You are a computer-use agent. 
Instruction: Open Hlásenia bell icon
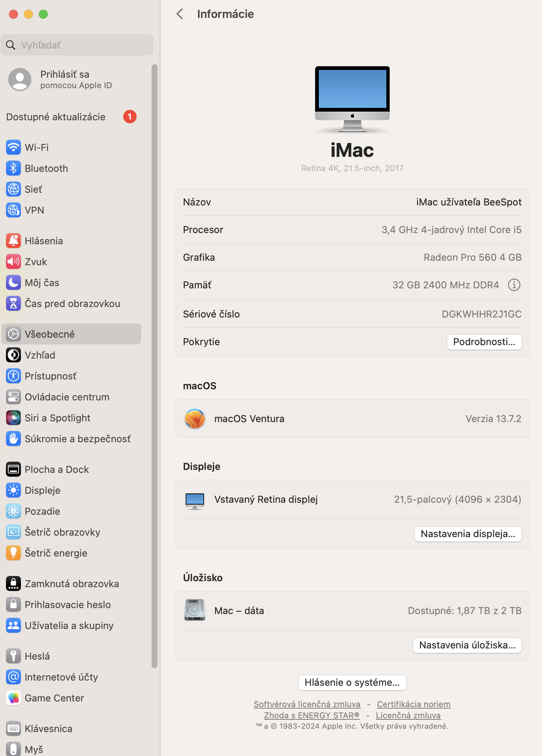[x=13, y=241]
